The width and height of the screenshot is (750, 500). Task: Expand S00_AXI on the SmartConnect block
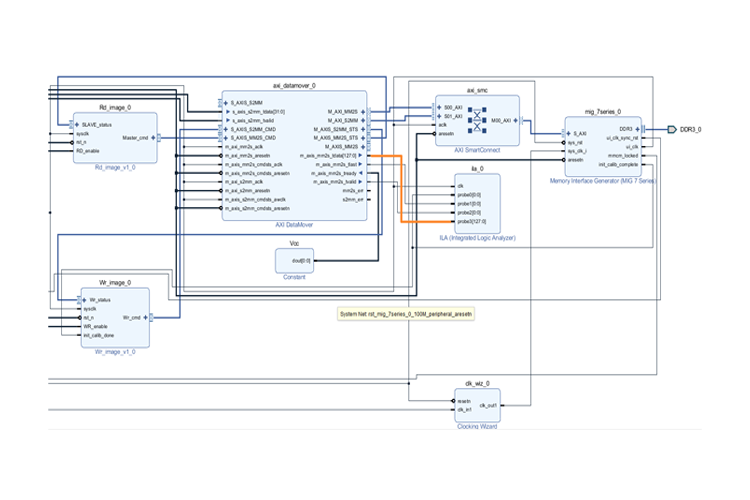(440, 106)
